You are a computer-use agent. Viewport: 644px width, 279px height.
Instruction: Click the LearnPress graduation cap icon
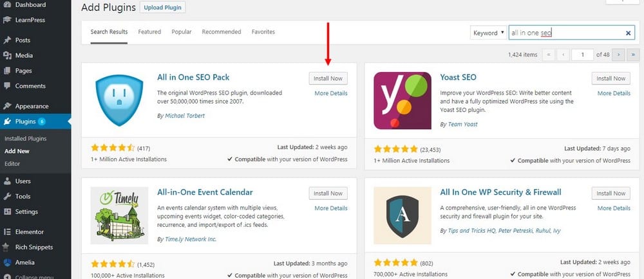click(7, 20)
